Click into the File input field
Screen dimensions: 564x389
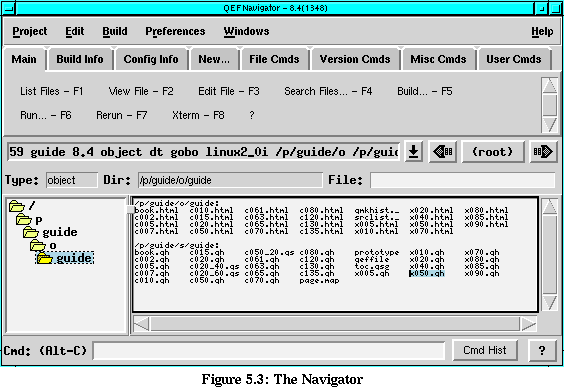(x=463, y=180)
